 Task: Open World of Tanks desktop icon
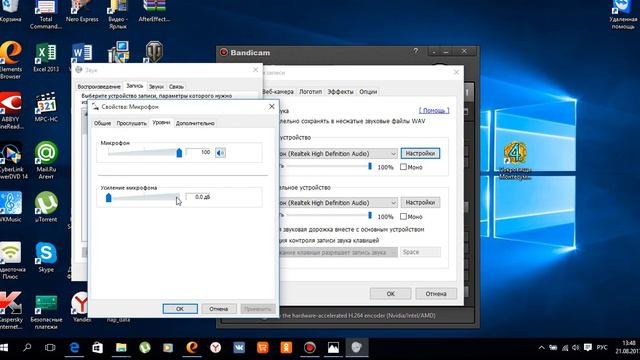[x=154, y=52]
